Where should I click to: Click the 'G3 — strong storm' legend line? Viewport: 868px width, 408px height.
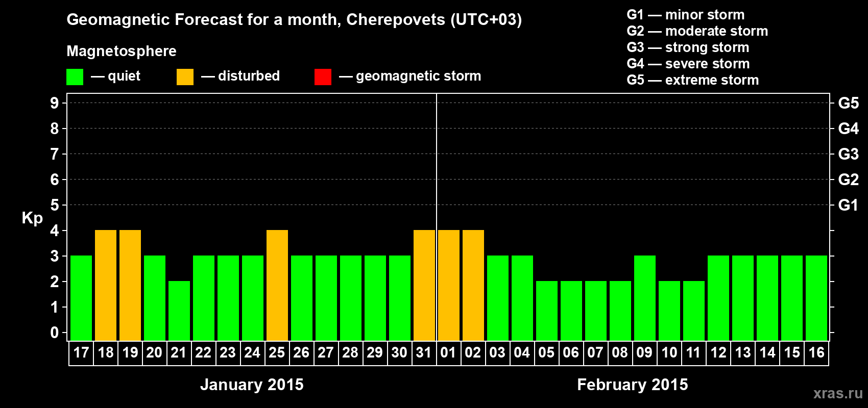(688, 47)
